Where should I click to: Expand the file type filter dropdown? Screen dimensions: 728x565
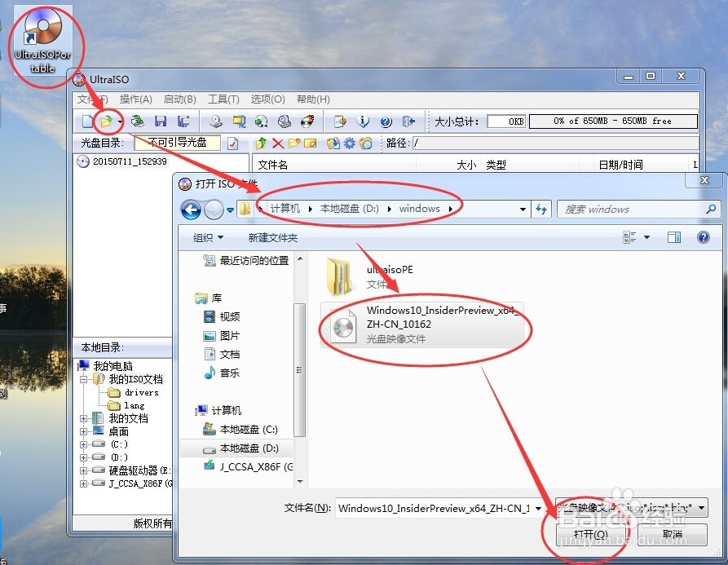(699, 508)
